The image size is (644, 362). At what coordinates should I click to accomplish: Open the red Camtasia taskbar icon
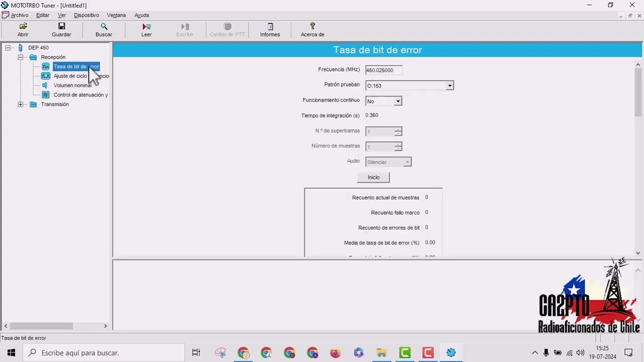(x=428, y=353)
